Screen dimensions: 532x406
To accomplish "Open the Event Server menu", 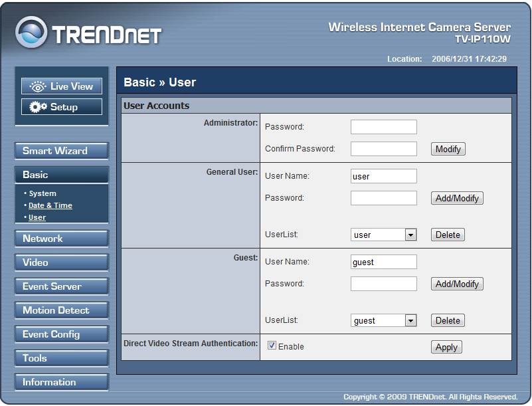I will coord(61,286).
